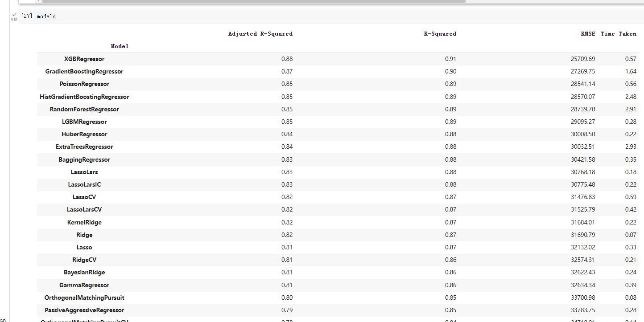Select the LGBMRegressor row label
The height and width of the screenshot is (322, 644).
point(84,122)
